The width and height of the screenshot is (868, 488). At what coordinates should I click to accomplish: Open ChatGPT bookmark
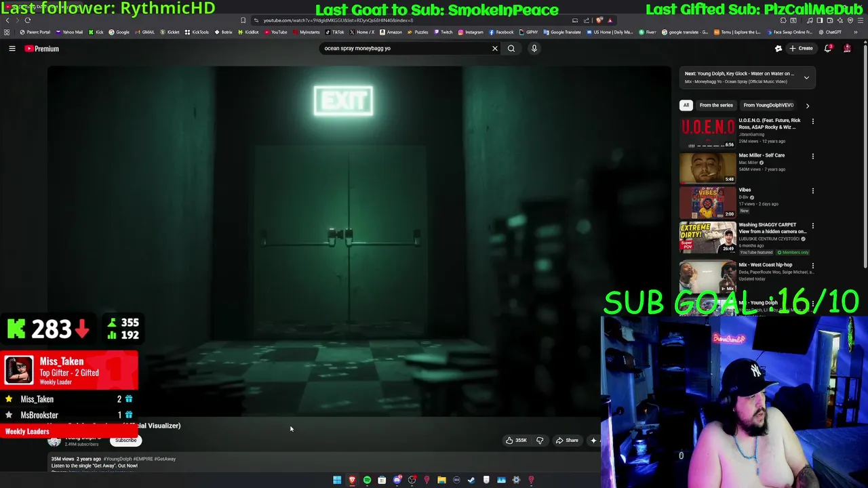coord(829,32)
